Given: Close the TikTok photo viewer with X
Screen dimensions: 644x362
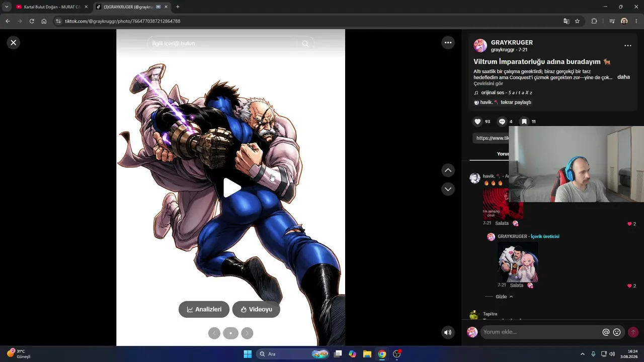Looking at the screenshot, I should pyautogui.click(x=14, y=43).
